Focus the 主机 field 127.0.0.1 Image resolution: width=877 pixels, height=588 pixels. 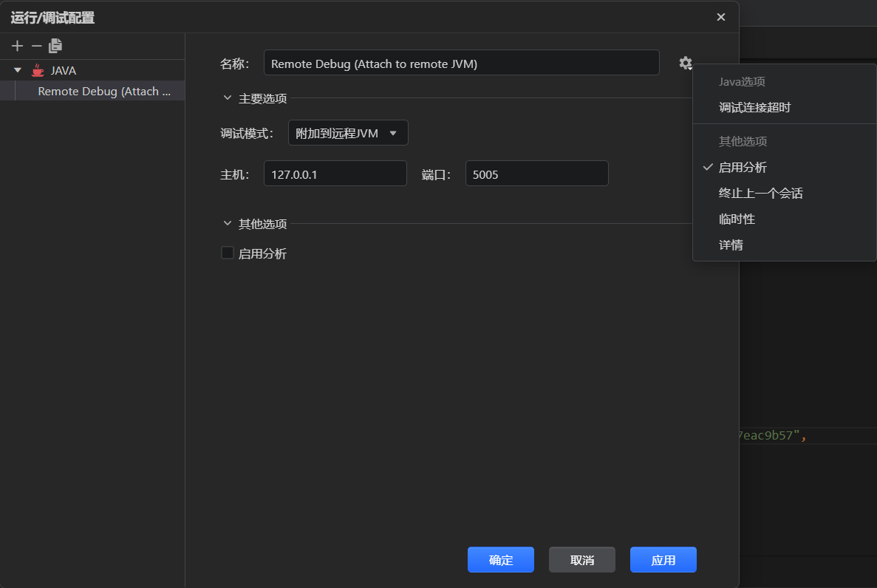pos(335,174)
